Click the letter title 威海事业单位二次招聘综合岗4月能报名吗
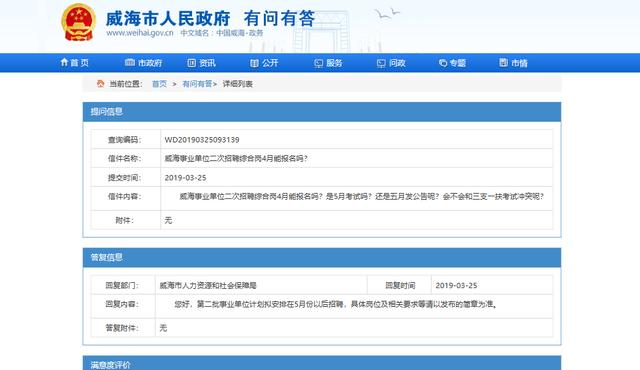The image size is (640, 370). (236, 158)
